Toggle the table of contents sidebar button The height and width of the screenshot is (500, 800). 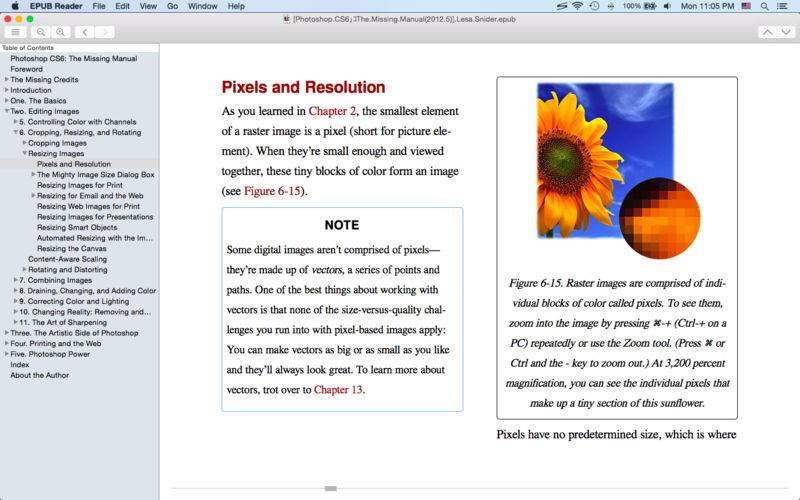(x=16, y=32)
